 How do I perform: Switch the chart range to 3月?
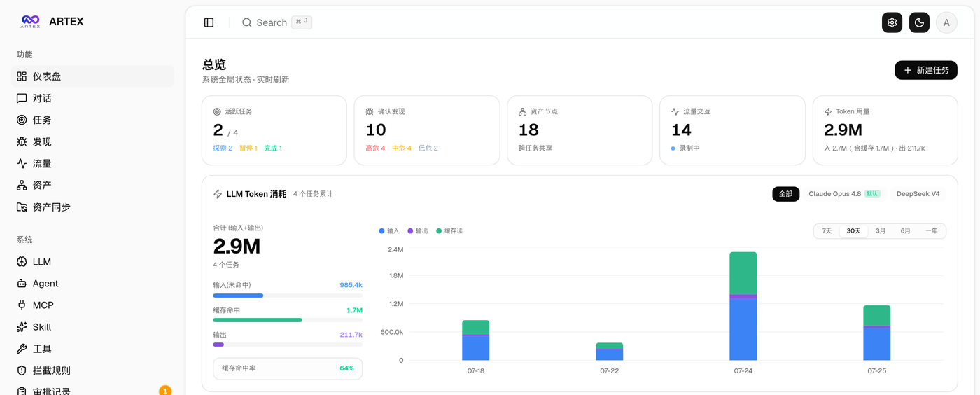(880, 230)
